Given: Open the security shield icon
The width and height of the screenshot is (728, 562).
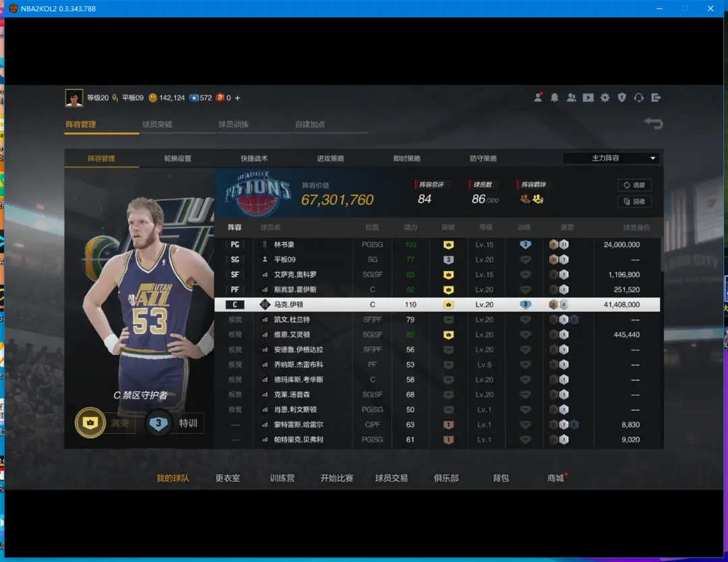Looking at the screenshot, I should click(621, 97).
